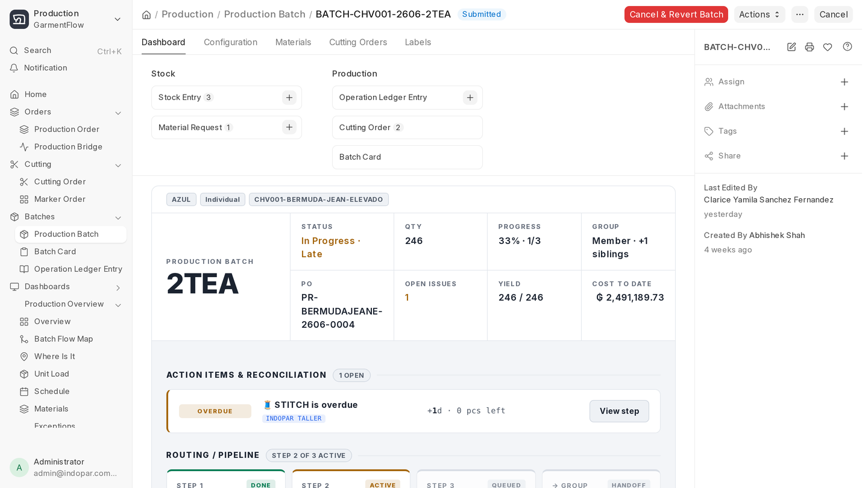The height and width of the screenshot is (488, 868).
Task: Switch to the Labels tab
Action: click(x=418, y=42)
